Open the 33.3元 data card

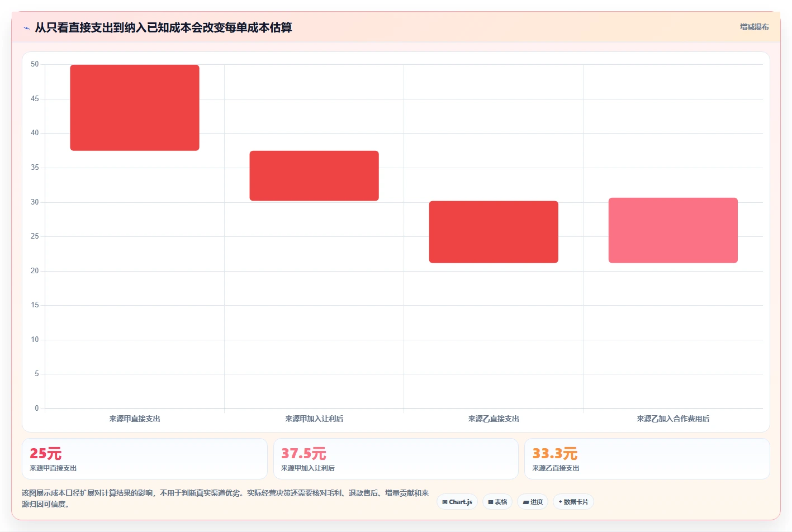click(x=647, y=459)
